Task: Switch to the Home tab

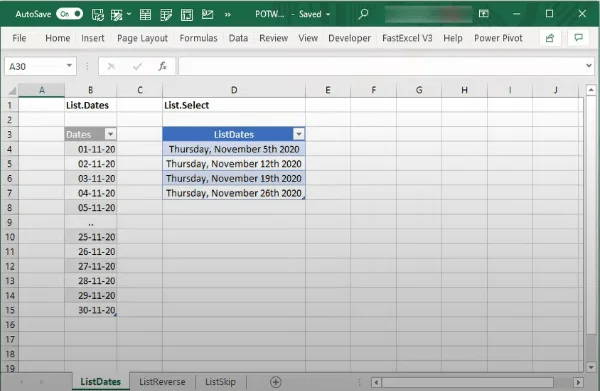Action: coord(58,38)
